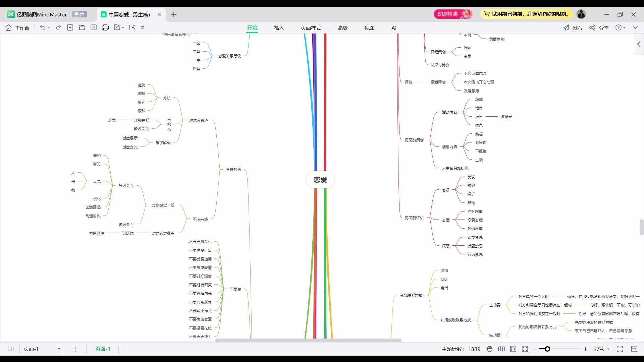Image resolution: width=644 pixels, height=362 pixels.
Task: Click the zoom slider handle
Action: (x=547, y=349)
